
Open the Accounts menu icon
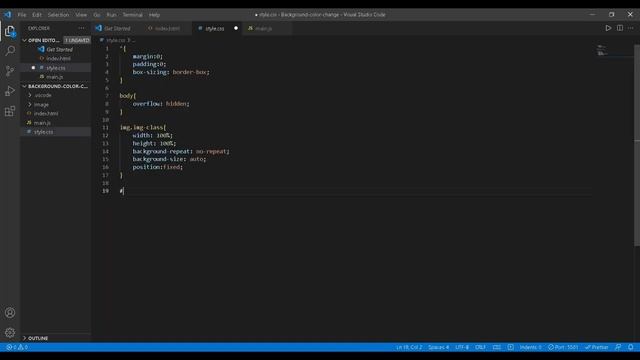tap(10, 313)
